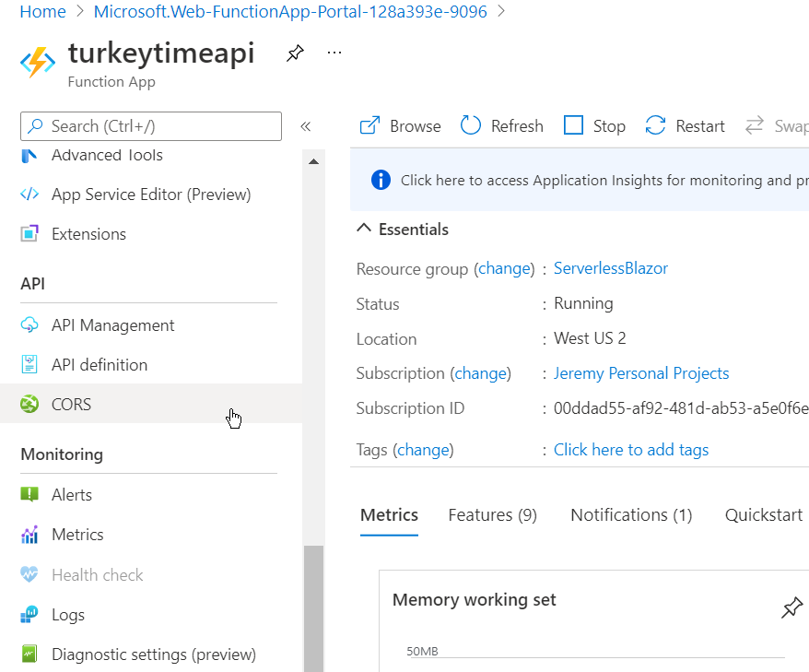Click the West US 2 location

(x=590, y=338)
